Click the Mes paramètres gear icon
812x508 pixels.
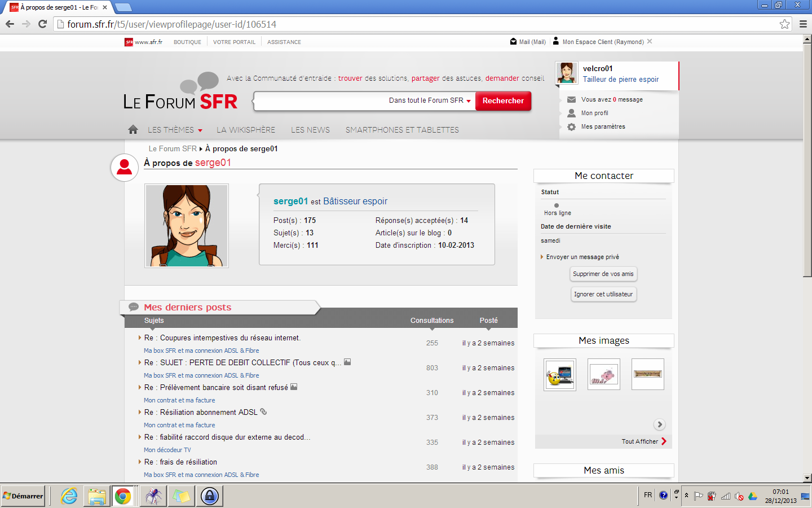pos(571,127)
